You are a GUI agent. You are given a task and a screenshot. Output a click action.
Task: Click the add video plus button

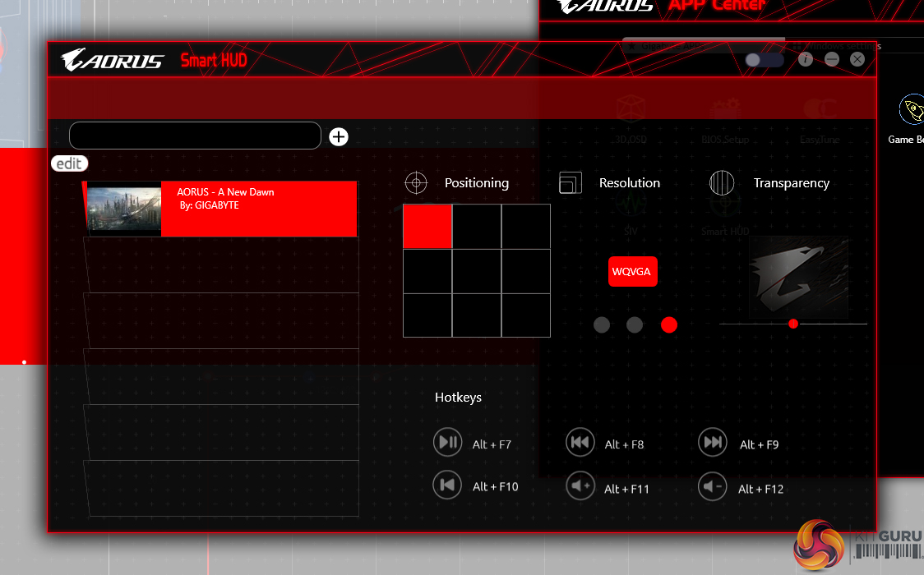click(338, 136)
